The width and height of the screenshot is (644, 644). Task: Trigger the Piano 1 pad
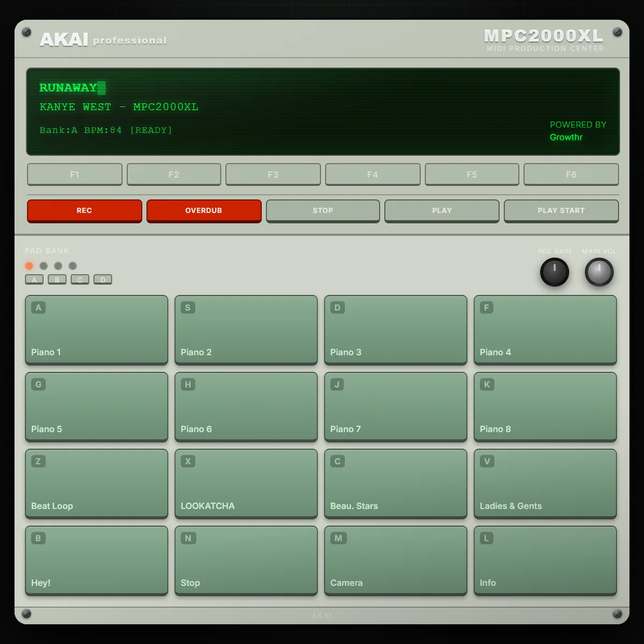click(x=97, y=330)
